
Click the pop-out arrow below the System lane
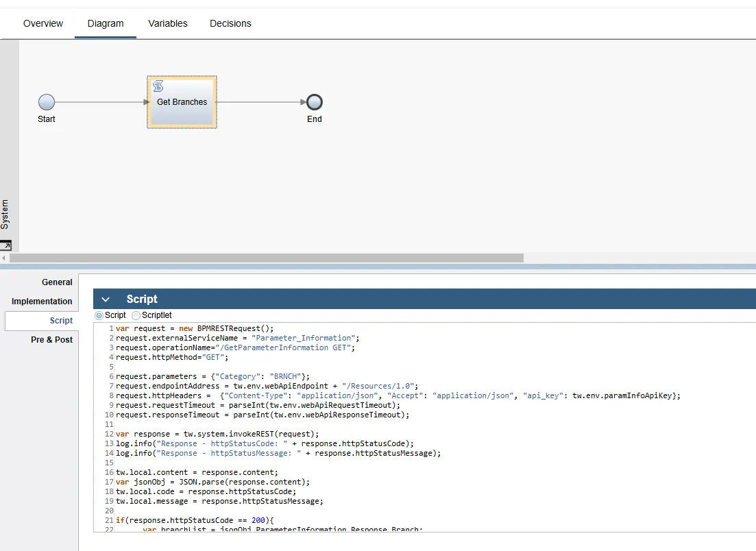[x=7, y=245]
